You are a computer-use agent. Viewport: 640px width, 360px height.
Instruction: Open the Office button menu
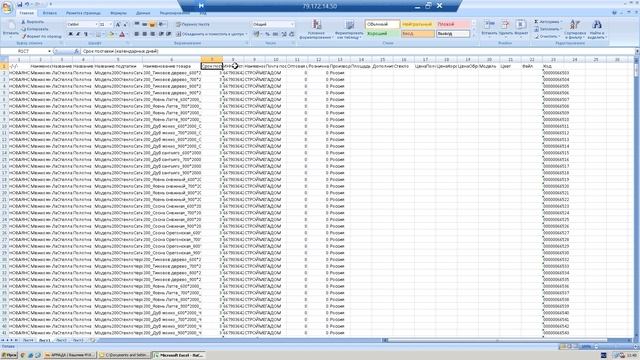point(7,7)
